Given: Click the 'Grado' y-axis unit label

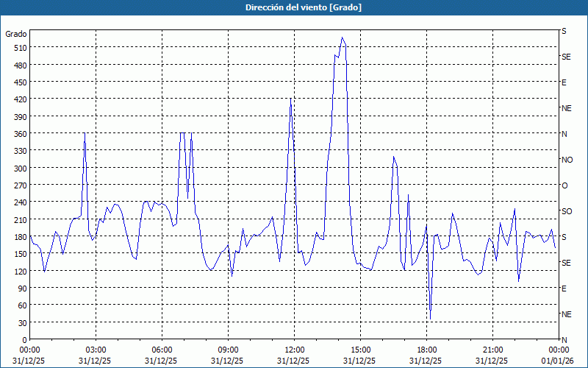Looking at the screenshot, I should click(16, 34).
